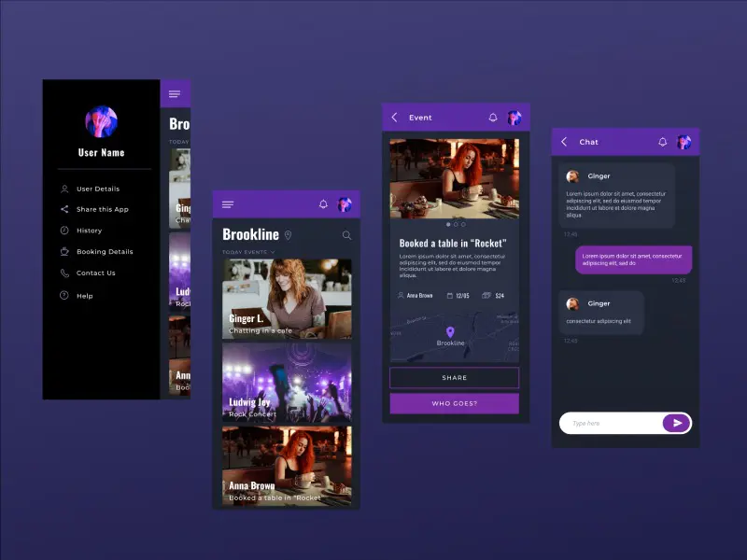The image size is (747, 560).
Task: Click the Chat header title
Action: (x=588, y=142)
